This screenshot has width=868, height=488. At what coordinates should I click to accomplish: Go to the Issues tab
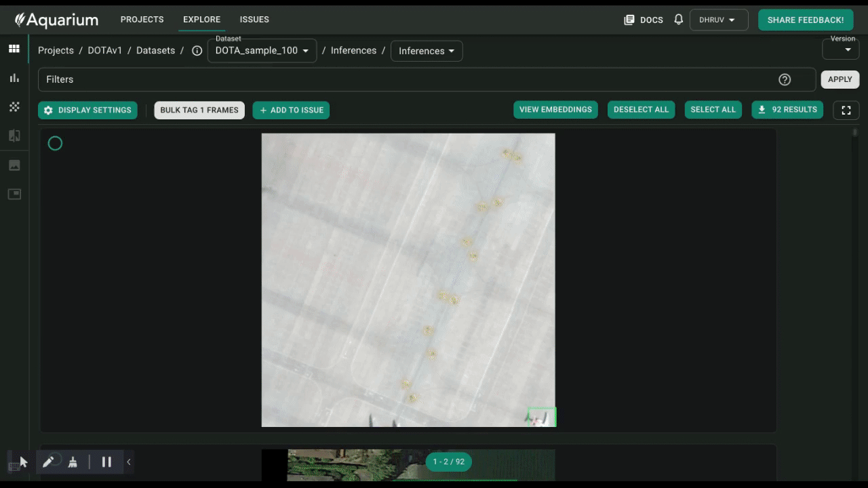point(254,20)
